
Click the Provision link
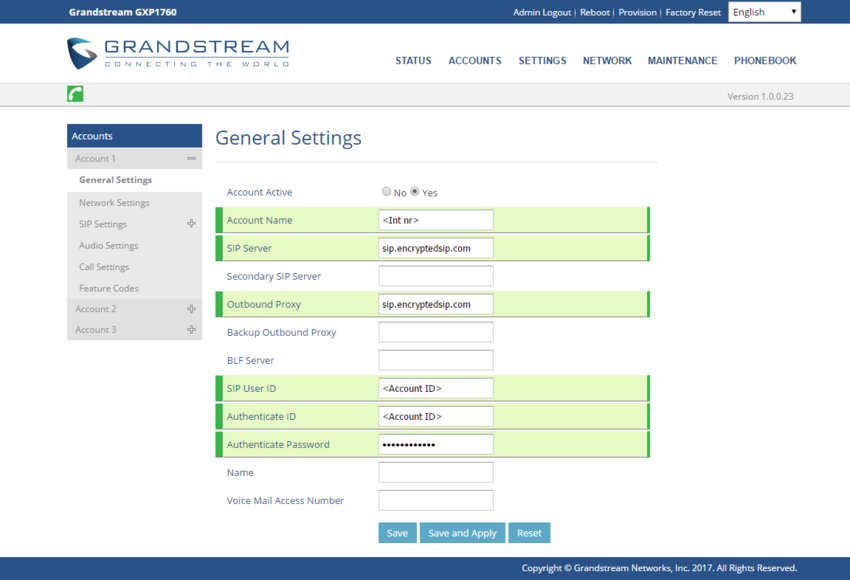pos(638,12)
